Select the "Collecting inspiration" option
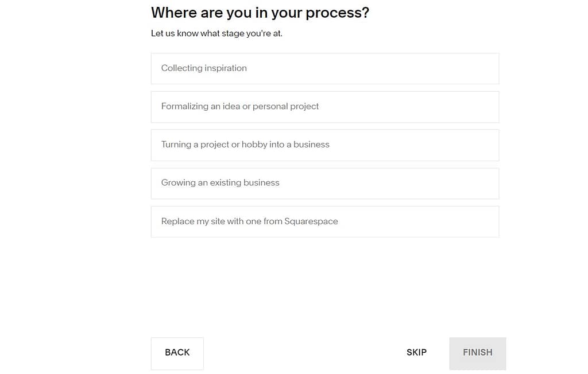588x374 pixels. [324, 68]
